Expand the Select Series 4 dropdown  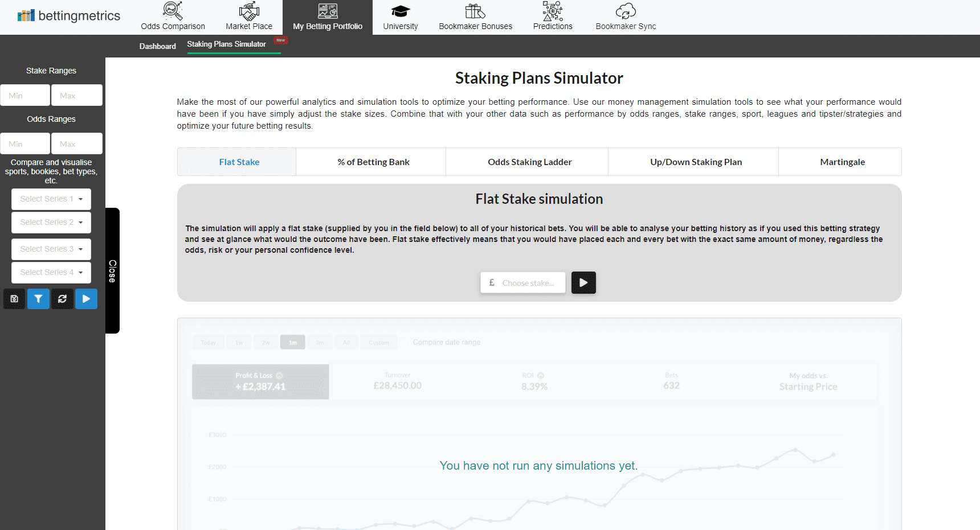pyautogui.click(x=51, y=273)
